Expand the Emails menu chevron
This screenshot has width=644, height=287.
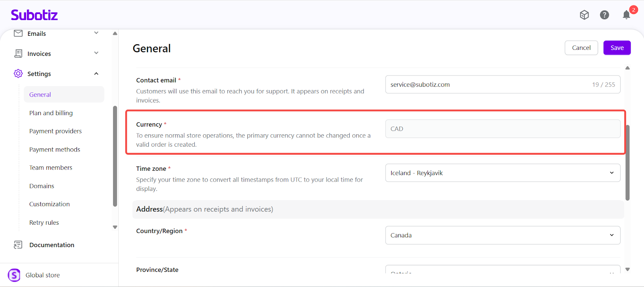tap(96, 33)
